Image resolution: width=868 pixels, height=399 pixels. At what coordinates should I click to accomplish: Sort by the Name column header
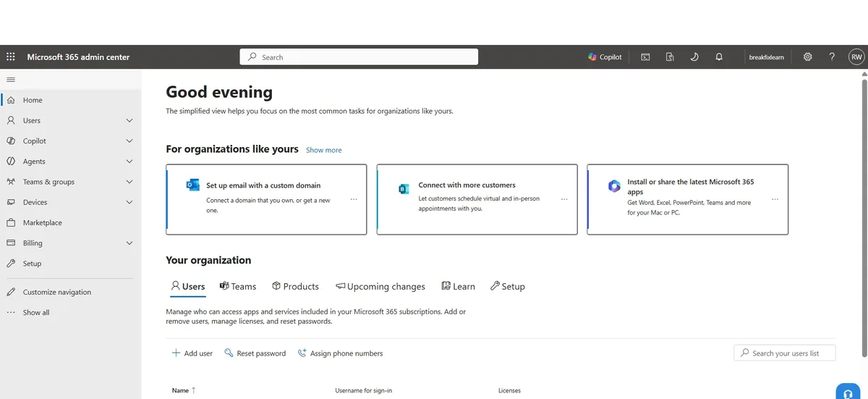click(184, 390)
